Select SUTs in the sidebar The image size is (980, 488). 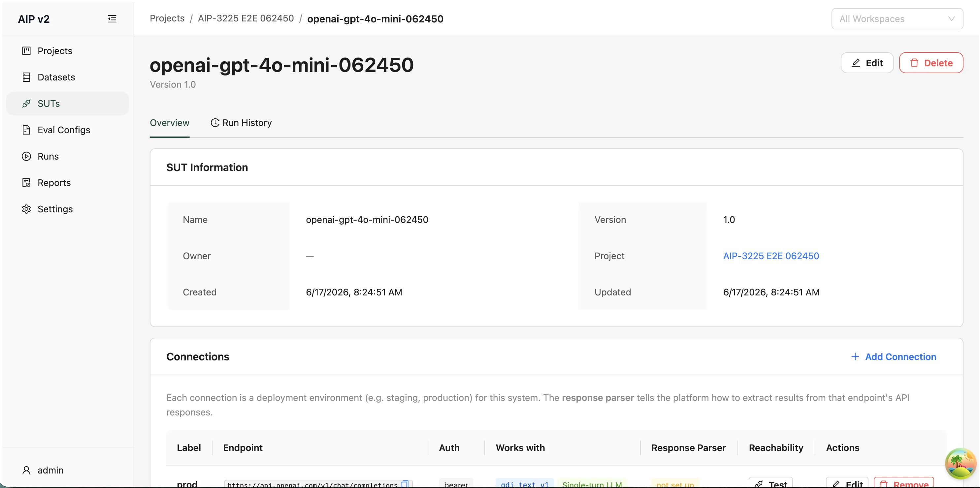(x=68, y=104)
